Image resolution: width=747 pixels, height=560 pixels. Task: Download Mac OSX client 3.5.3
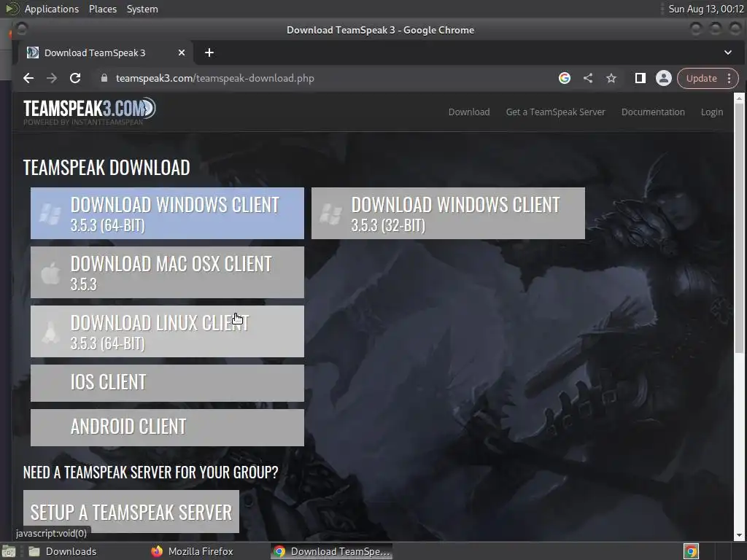167,273
